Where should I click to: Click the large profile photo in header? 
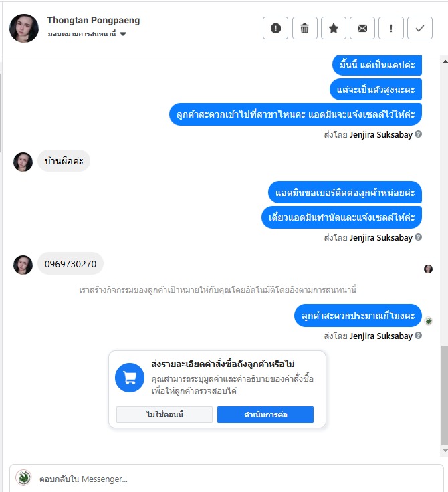pos(24,28)
